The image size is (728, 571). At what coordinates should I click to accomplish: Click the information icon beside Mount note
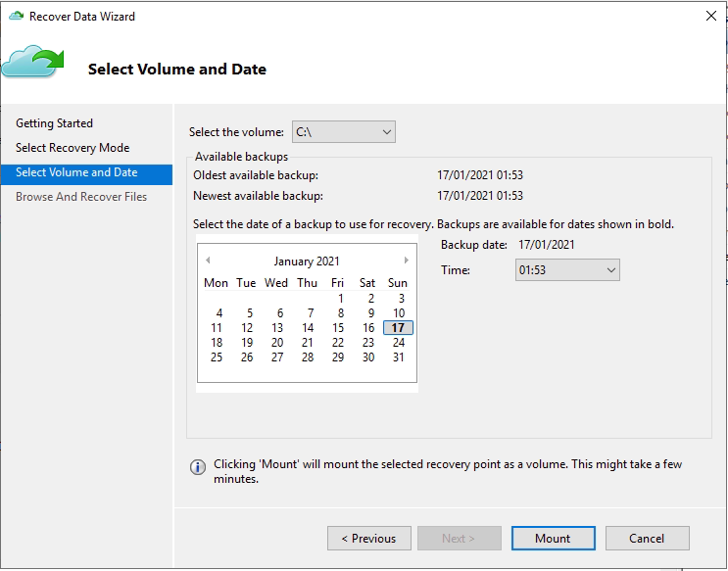(x=197, y=467)
